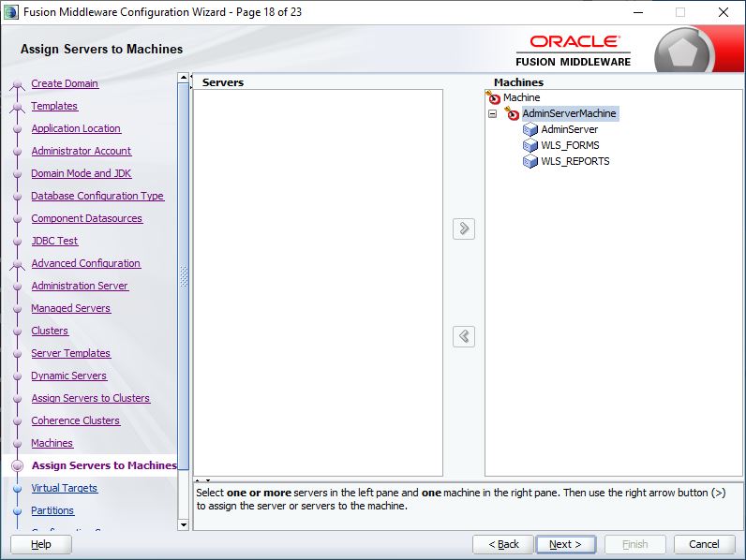Click the AdminServer cube icon
Image resolution: width=746 pixels, height=560 pixels.
coord(530,129)
